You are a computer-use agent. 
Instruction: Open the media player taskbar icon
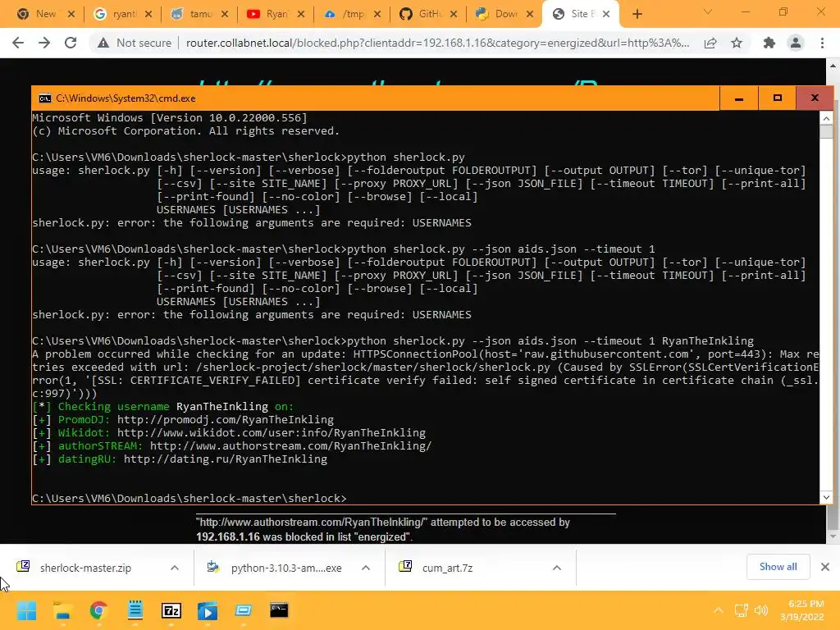click(208, 610)
